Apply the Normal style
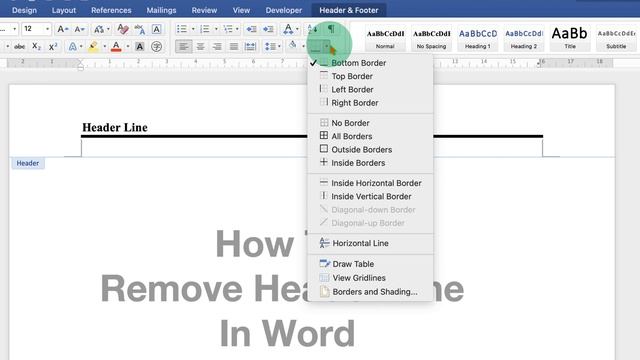Screen dimensions: 640x360 (385, 39)
